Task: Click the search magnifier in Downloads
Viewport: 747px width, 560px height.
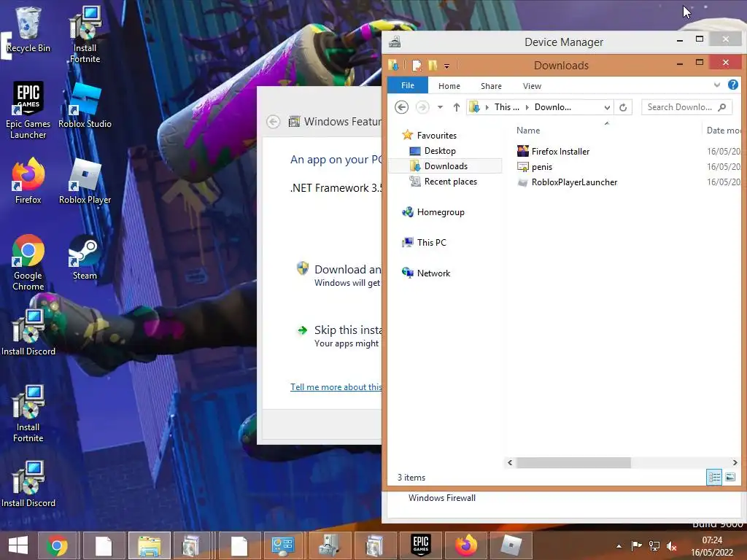Action: [722, 107]
